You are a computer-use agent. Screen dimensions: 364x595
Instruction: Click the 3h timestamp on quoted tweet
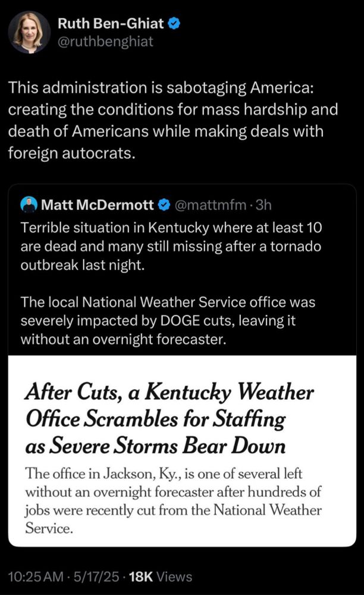pos(263,205)
